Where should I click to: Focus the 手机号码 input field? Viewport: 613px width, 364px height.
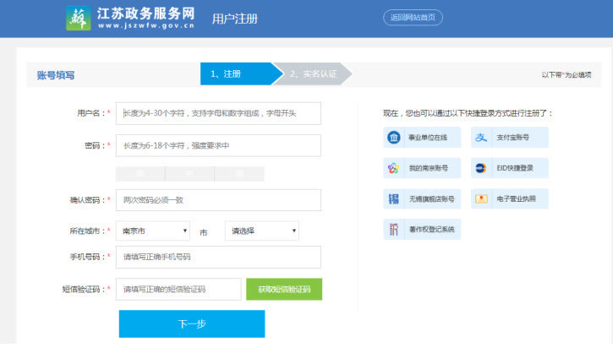(x=218, y=257)
